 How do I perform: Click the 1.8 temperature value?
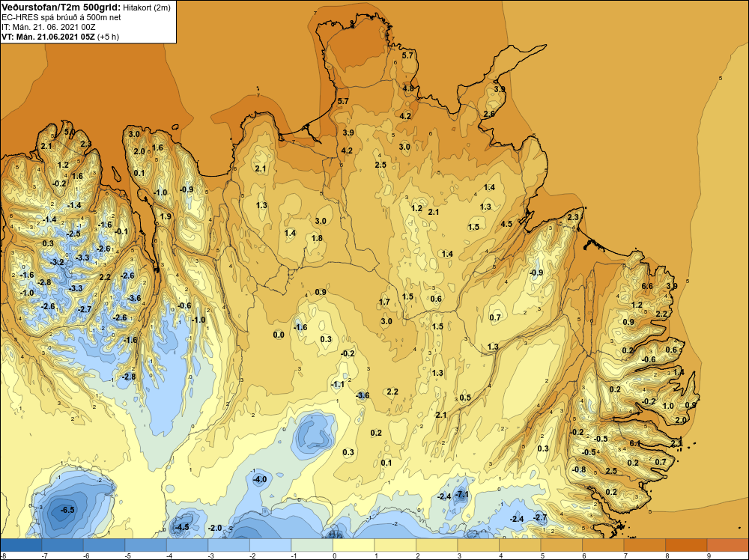point(317,238)
